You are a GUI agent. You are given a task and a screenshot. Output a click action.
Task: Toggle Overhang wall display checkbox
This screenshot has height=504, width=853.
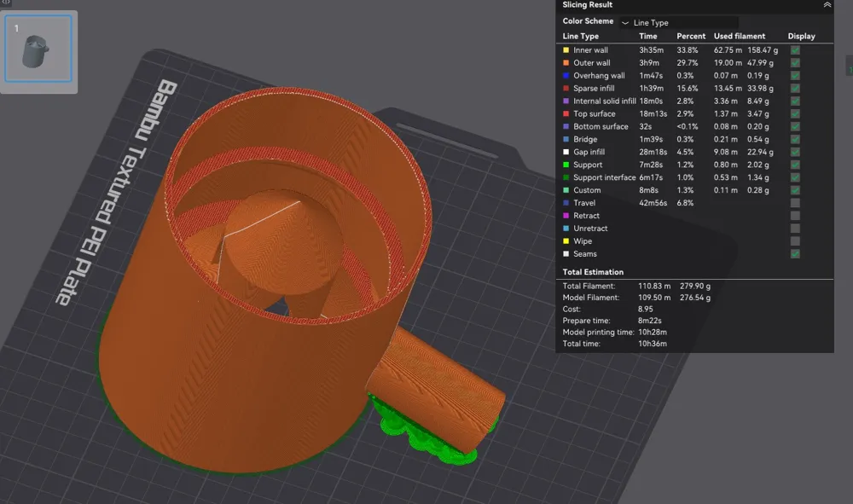click(795, 76)
